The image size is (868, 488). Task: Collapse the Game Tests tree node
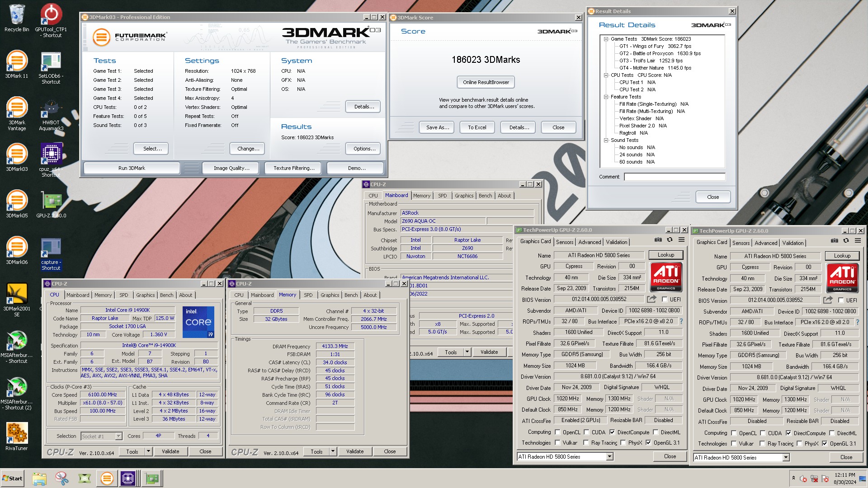(606, 39)
